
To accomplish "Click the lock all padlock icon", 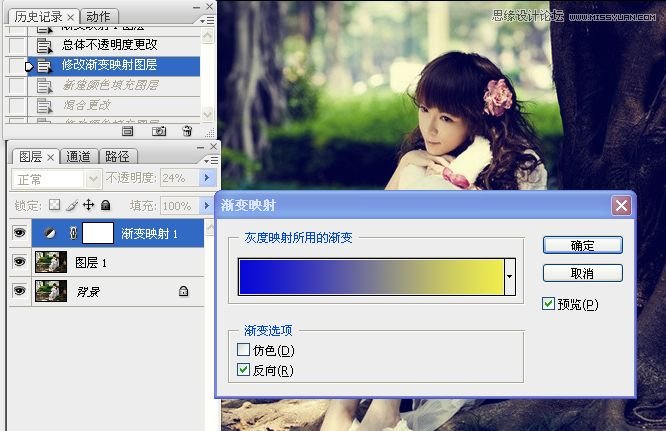I will 105,205.
